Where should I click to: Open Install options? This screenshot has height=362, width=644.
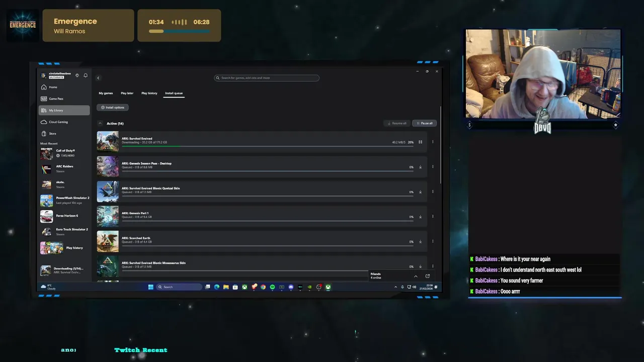pyautogui.click(x=113, y=107)
